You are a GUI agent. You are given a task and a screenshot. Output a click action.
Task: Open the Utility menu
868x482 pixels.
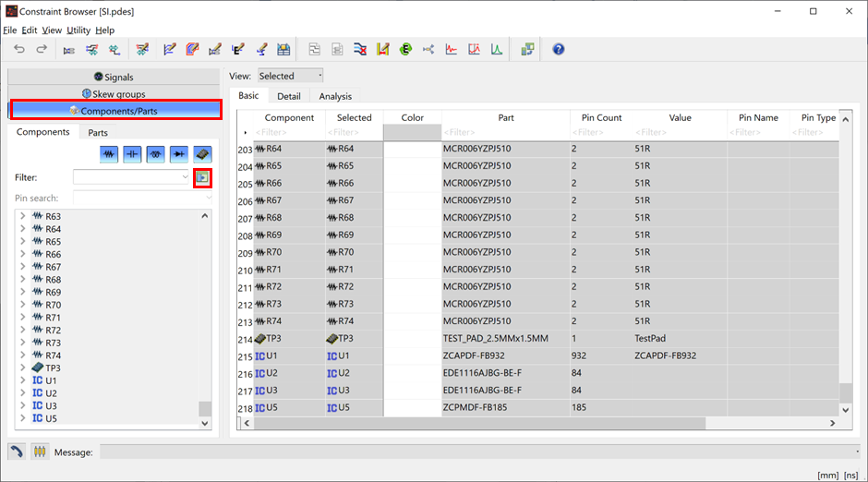tap(78, 30)
